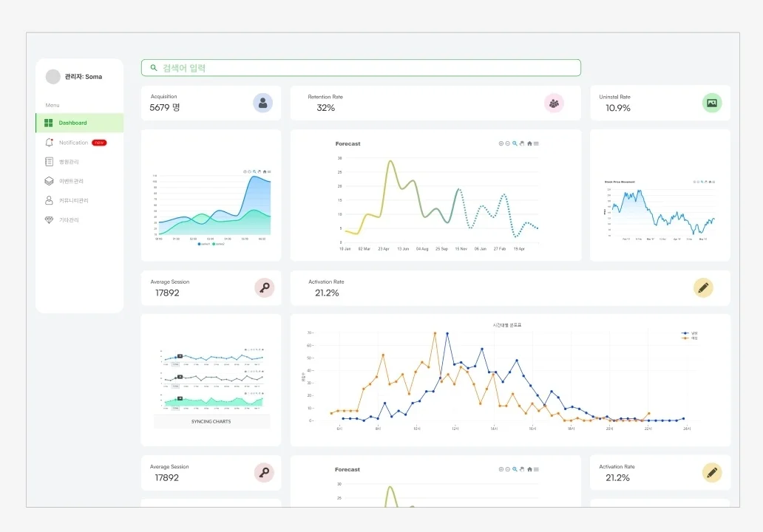This screenshot has width=763, height=532.
Task: Open the hamburger menu of the lower Forecast chart
Action: pos(536,469)
